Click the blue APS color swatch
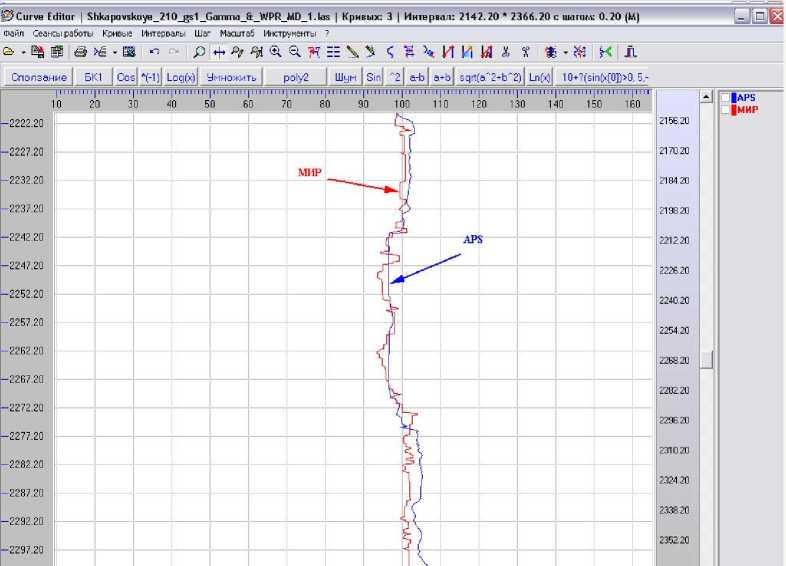Viewport: 786px width, 566px height. click(x=734, y=98)
